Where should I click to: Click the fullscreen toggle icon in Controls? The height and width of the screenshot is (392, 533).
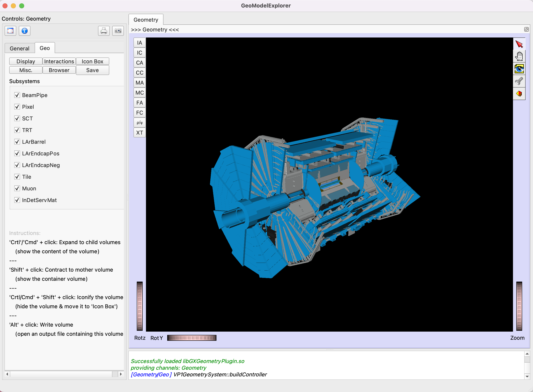tap(10, 31)
